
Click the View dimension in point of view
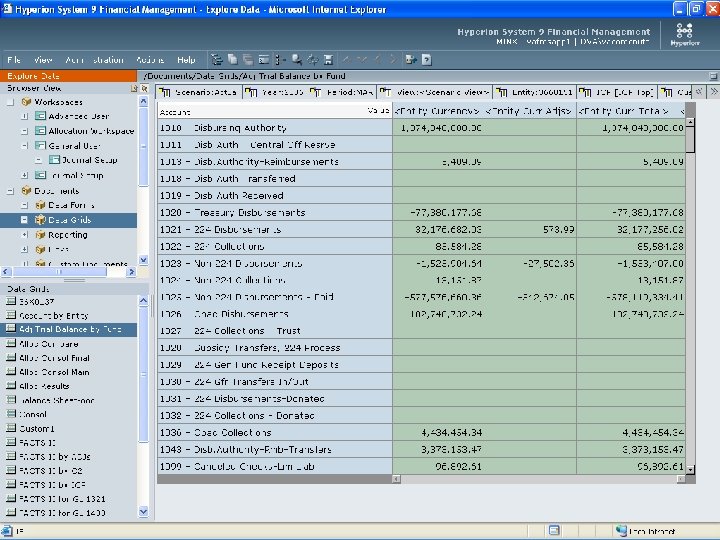(434, 92)
